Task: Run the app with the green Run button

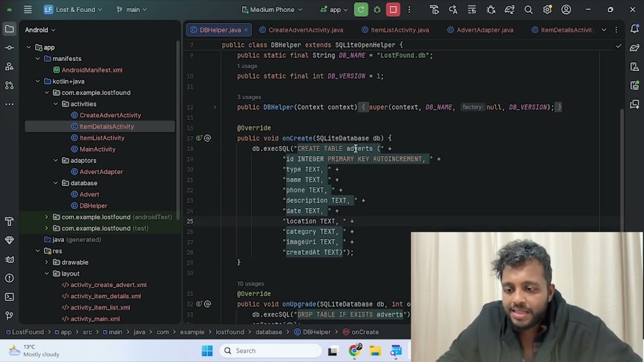Action: [361, 10]
